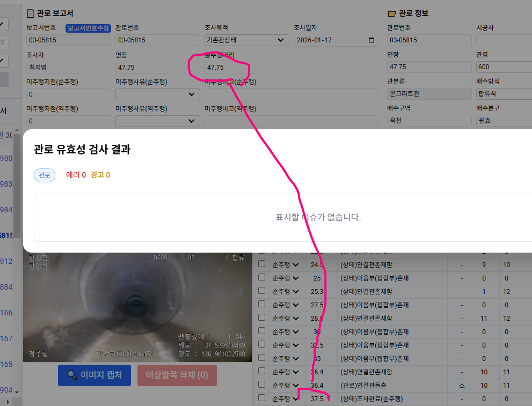The width and height of the screenshot is (532, 406).
Task: Open the 순주행 direction dropdown in the 37.5 row
Action: (285, 398)
